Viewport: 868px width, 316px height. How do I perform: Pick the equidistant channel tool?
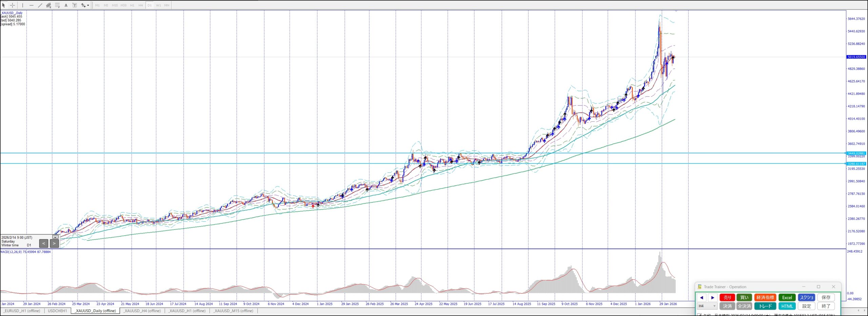click(x=48, y=5)
